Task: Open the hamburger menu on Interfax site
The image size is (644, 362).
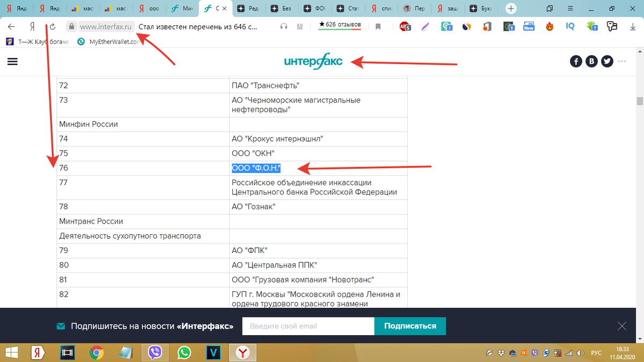Action: click(13, 62)
